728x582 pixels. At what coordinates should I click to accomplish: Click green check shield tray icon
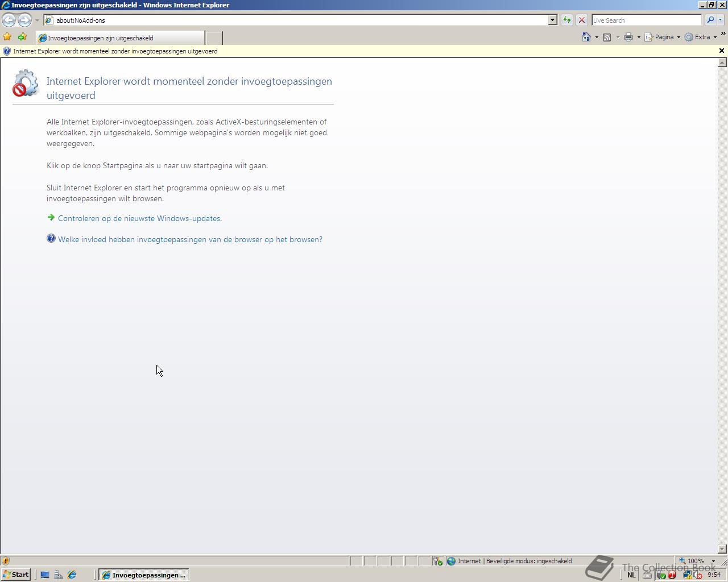tap(660, 575)
